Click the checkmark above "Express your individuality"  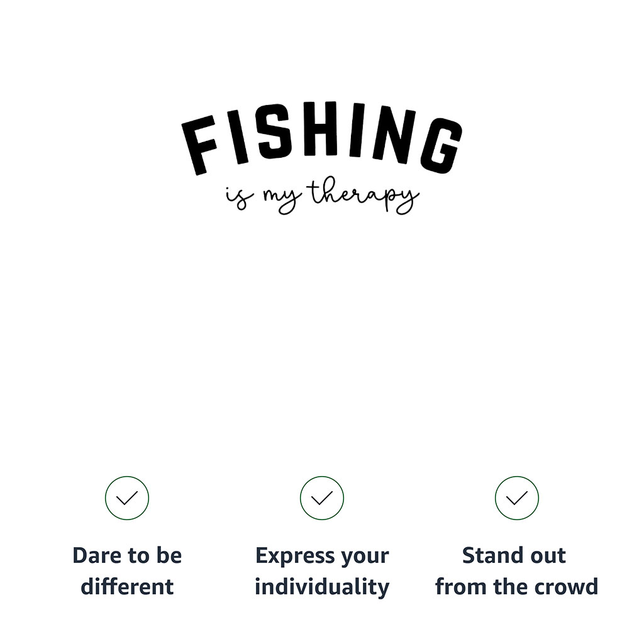[x=322, y=498]
